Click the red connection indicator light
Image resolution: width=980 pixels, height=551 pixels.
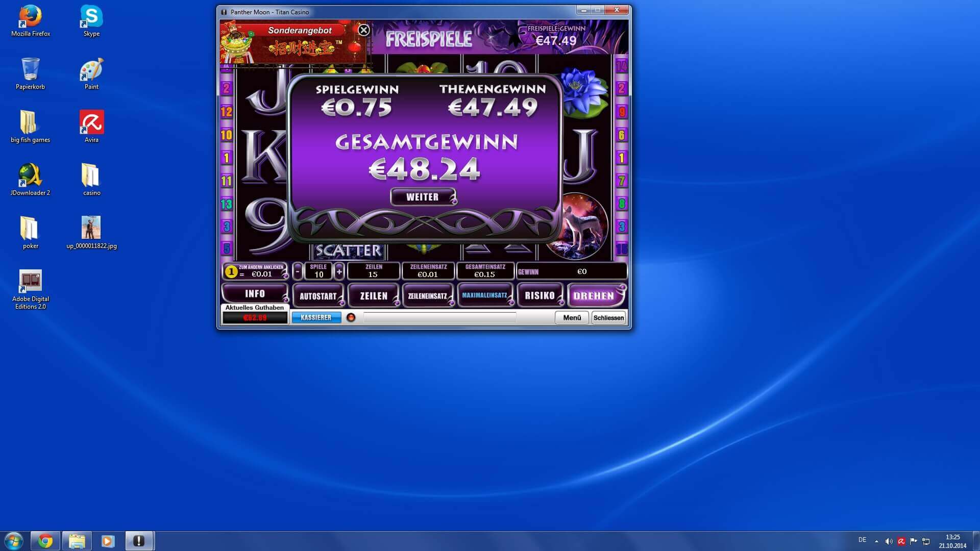pyautogui.click(x=351, y=317)
